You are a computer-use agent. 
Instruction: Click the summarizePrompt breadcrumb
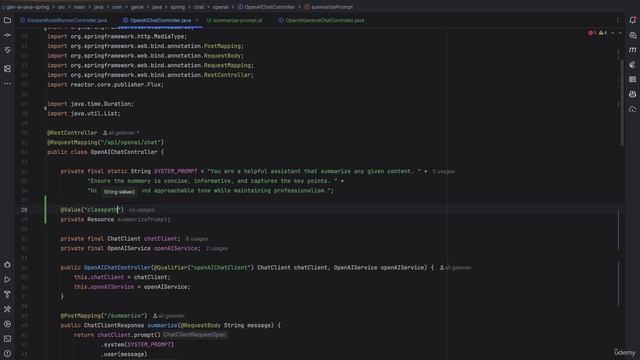329,7
